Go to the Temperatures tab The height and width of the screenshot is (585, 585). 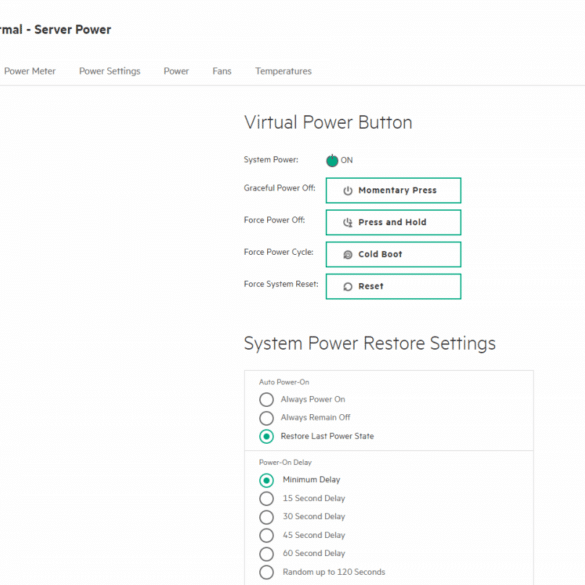[283, 71]
